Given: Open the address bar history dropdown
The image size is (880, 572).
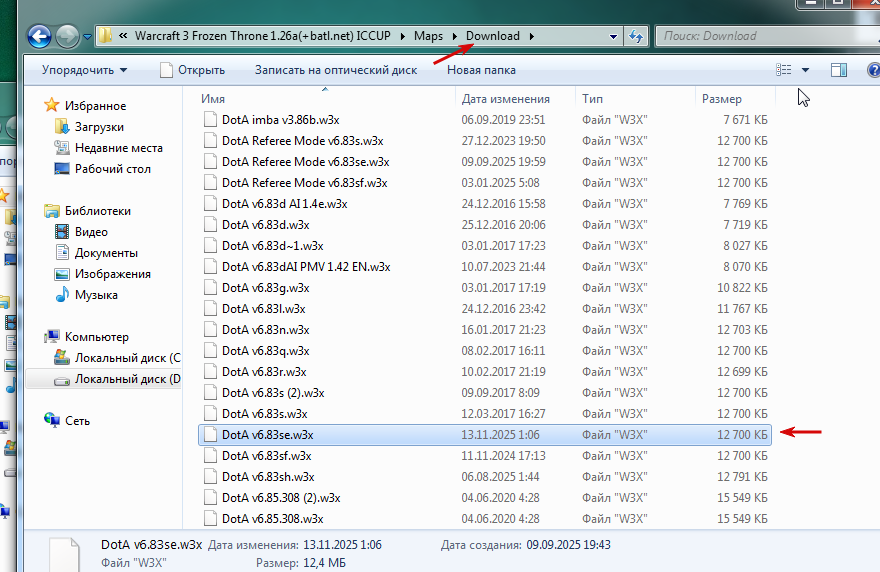Looking at the screenshot, I should (613, 36).
